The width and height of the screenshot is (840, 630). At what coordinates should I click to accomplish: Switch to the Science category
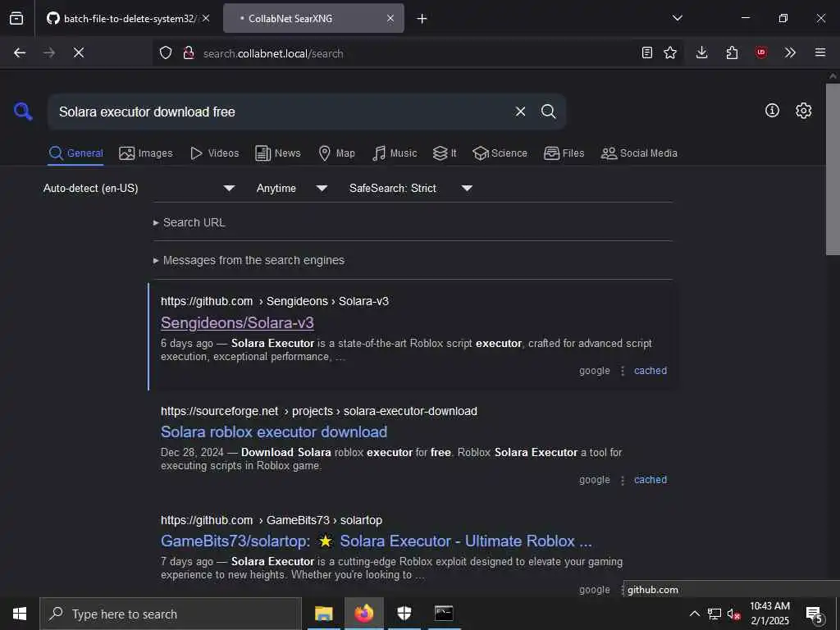(500, 153)
